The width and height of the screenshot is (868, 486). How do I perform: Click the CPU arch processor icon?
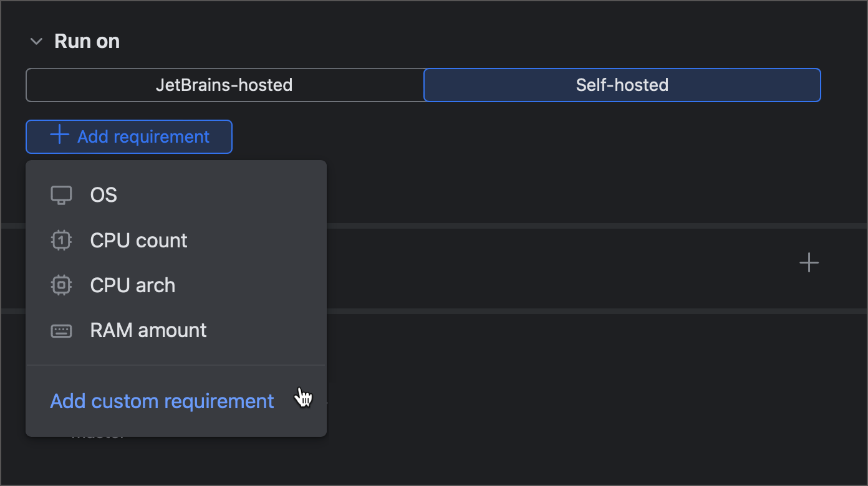61,285
